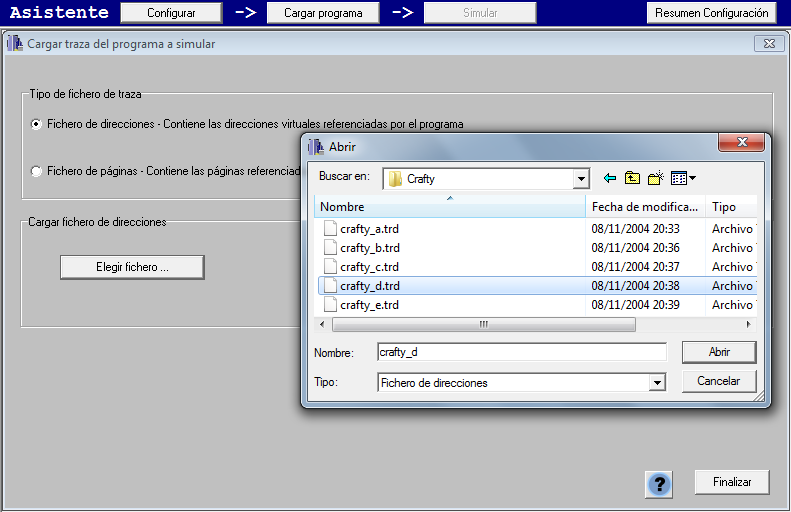Click the Cargar traza window title icon
The height and width of the screenshot is (512, 791).
pyautogui.click(x=15, y=44)
